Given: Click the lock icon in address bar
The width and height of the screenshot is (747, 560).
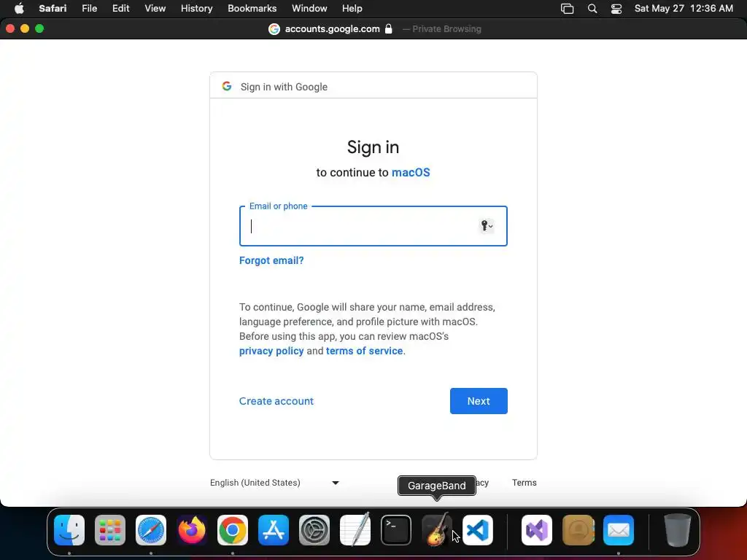Looking at the screenshot, I should pyautogui.click(x=389, y=28).
